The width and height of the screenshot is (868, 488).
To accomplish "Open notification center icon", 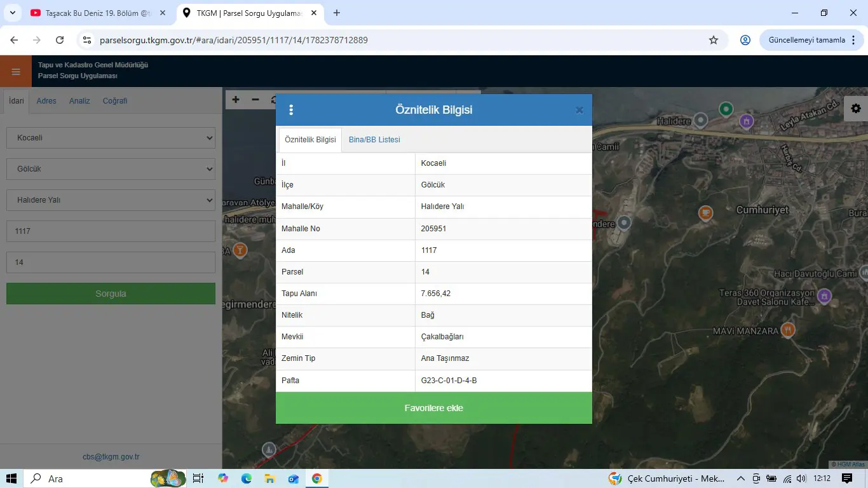I will point(847,478).
